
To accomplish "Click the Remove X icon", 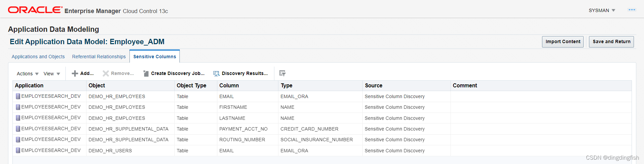I will (x=106, y=73).
